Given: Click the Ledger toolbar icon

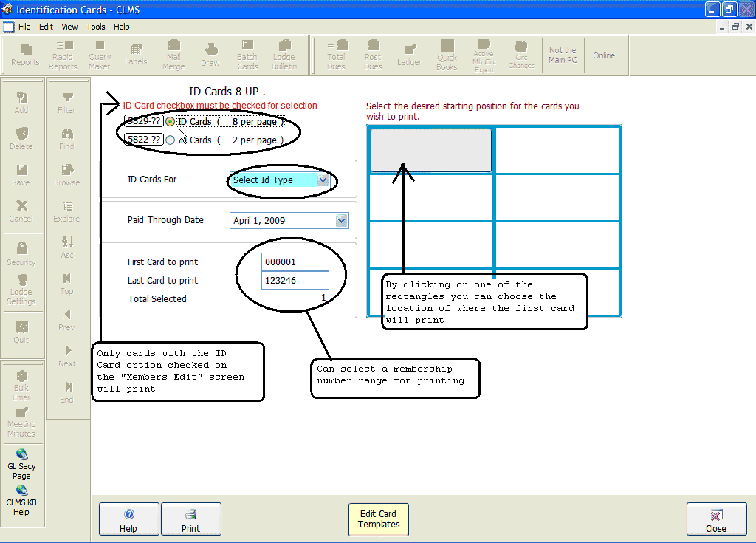Looking at the screenshot, I should point(409,55).
